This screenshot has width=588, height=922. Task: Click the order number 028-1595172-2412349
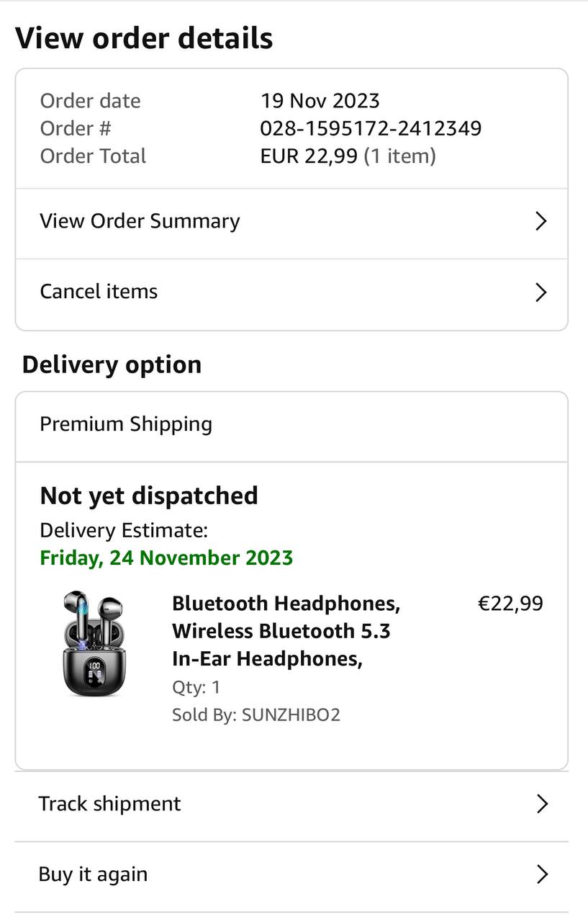371,128
